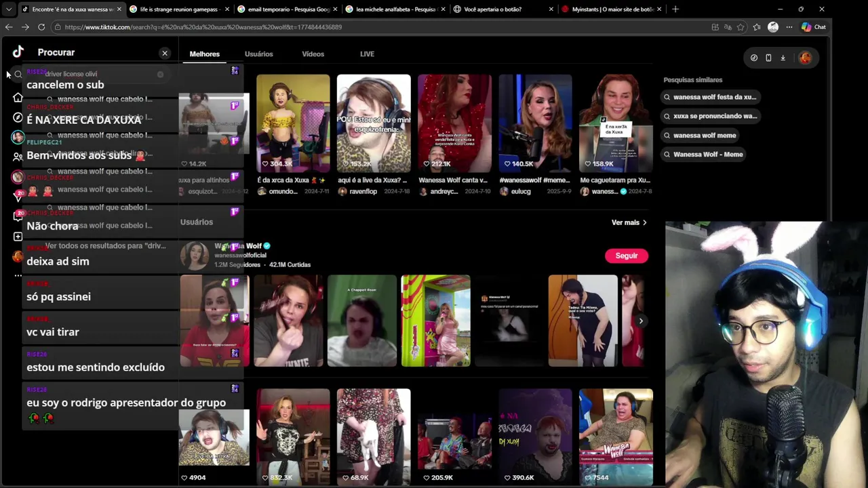Open video thumbnail with 390.6K likes
Screen dimensions: 868x488
coord(535,437)
